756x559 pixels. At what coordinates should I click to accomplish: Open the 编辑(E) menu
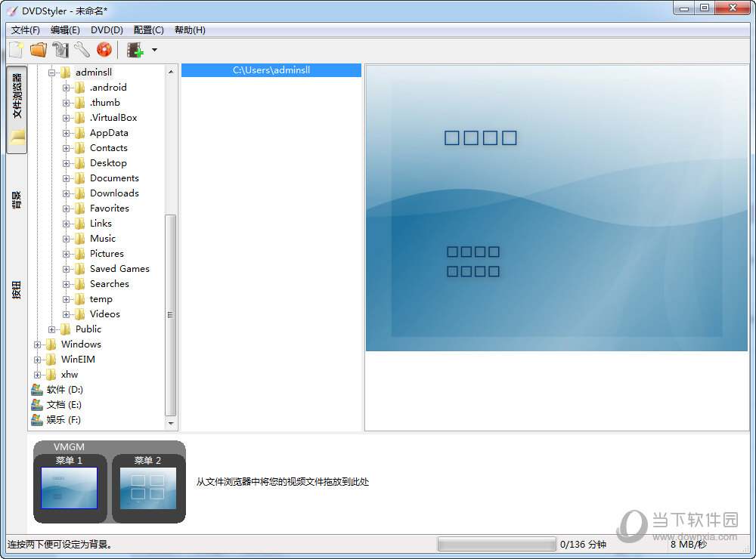coord(65,30)
